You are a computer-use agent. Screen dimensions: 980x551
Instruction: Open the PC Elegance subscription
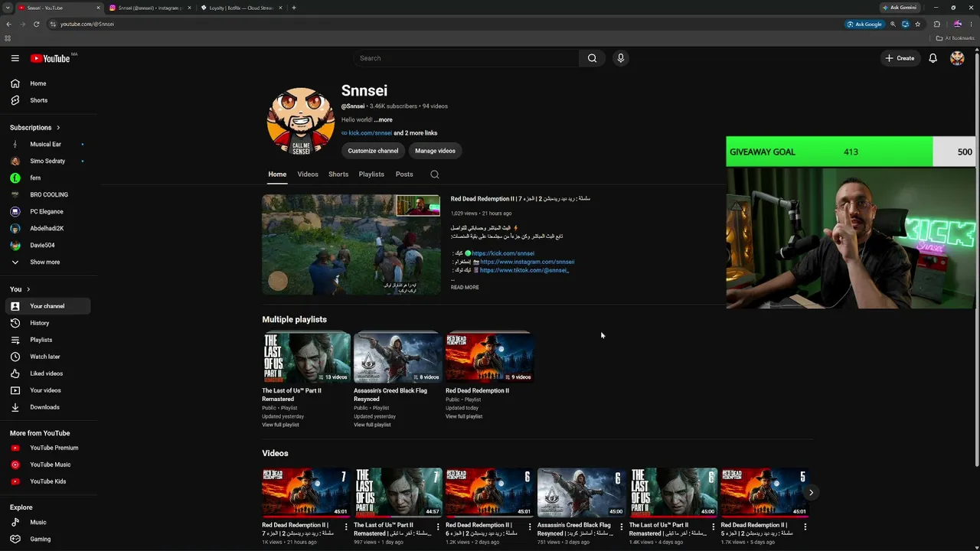(x=47, y=212)
